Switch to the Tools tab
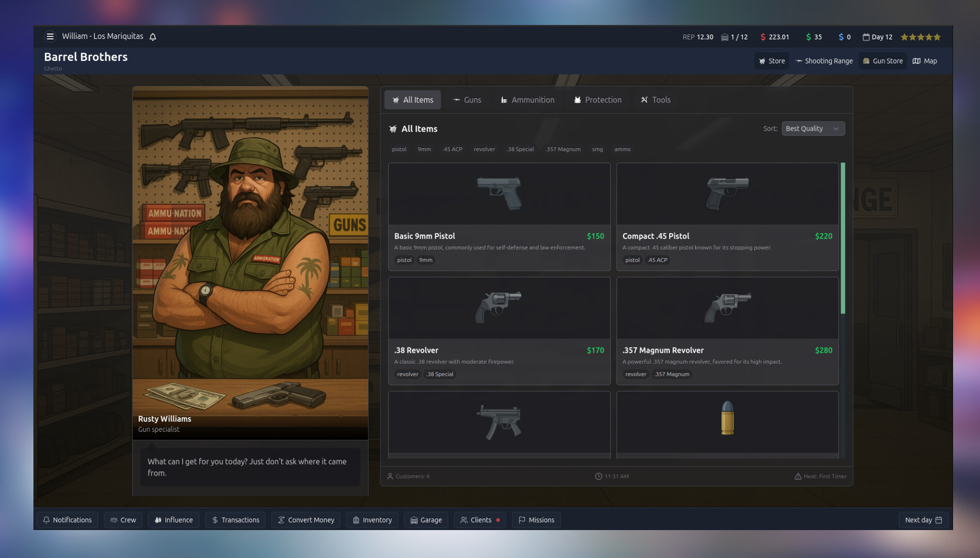Image resolution: width=980 pixels, height=558 pixels. [x=655, y=100]
